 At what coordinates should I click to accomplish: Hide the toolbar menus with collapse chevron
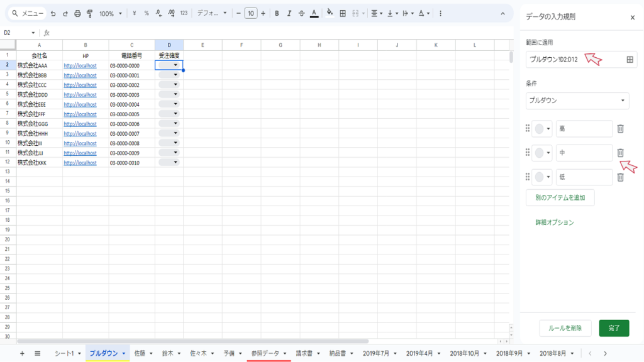pos(502,13)
